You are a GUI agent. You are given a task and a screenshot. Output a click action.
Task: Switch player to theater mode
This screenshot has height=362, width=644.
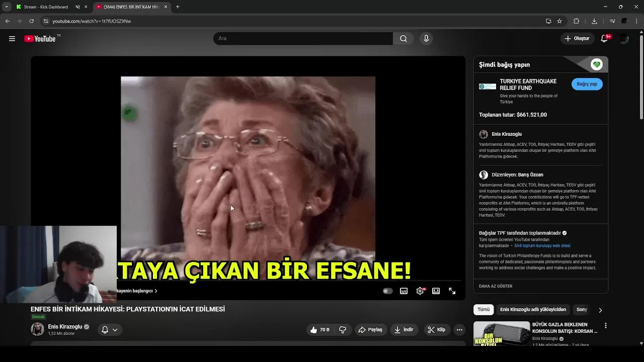coord(436,291)
